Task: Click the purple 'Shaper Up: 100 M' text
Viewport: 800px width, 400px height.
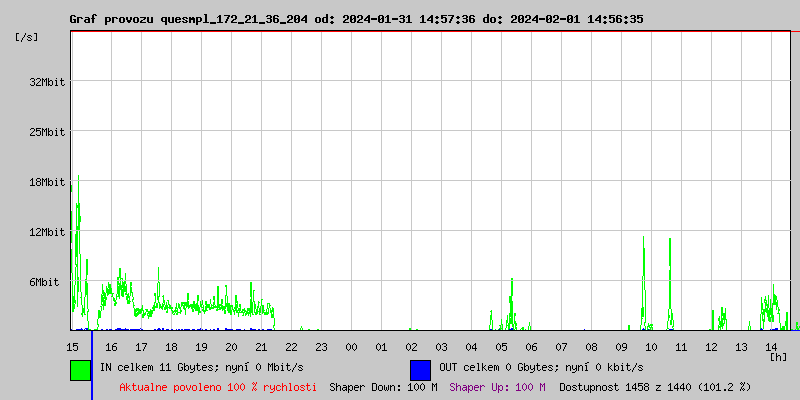Action: tap(497, 387)
